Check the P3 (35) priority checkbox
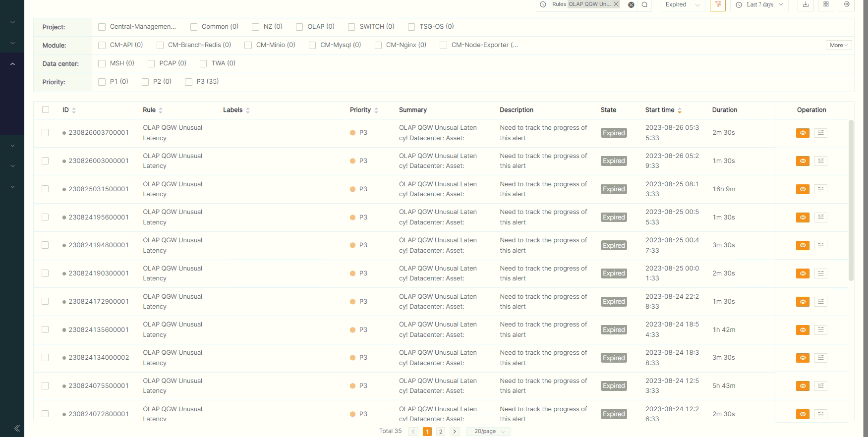This screenshot has height=437, width=868. coord(188,82)
